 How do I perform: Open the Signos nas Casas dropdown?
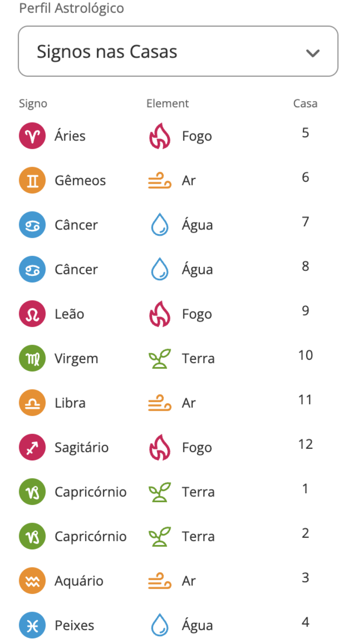click(x=178, y=52)
